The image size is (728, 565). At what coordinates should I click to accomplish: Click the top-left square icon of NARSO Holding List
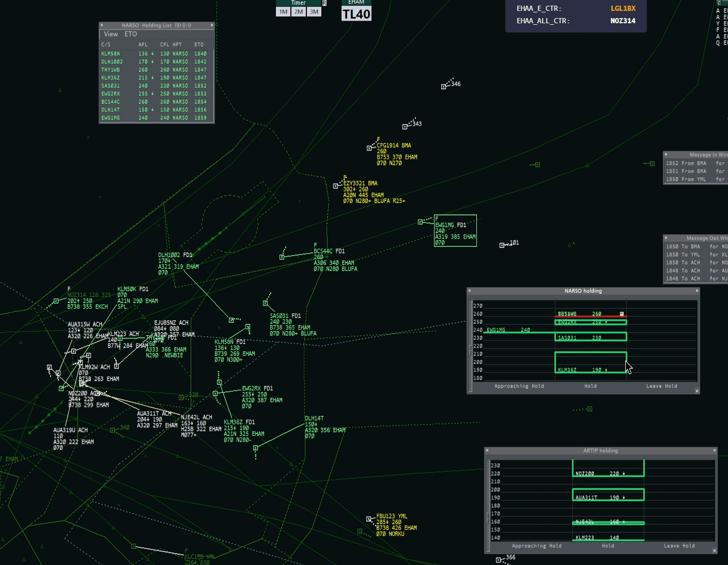coord(102,25)
